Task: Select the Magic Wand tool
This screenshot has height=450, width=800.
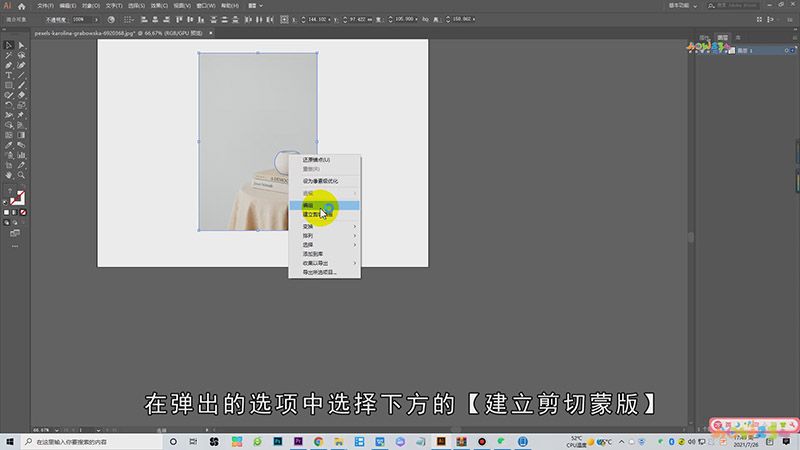Action: click(9, 55)
